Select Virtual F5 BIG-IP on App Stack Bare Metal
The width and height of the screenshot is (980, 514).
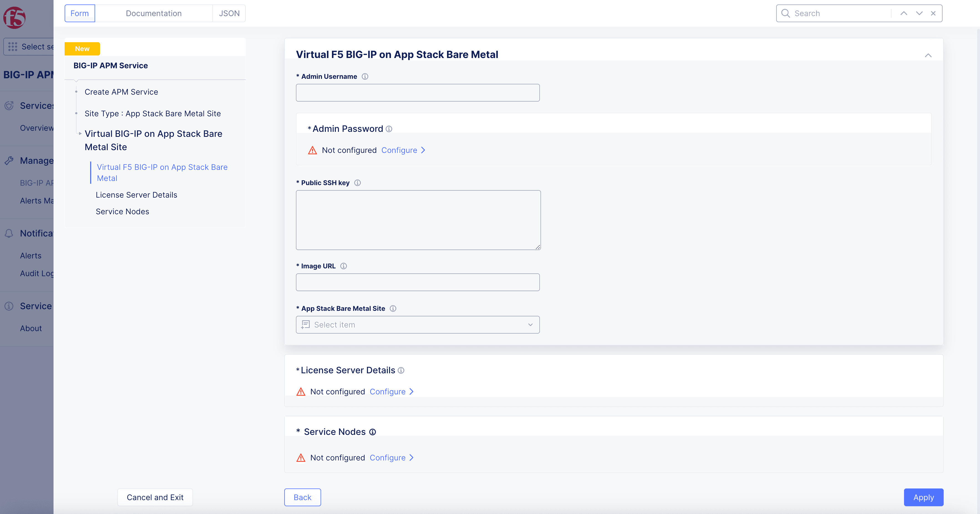tap(162, 172)
